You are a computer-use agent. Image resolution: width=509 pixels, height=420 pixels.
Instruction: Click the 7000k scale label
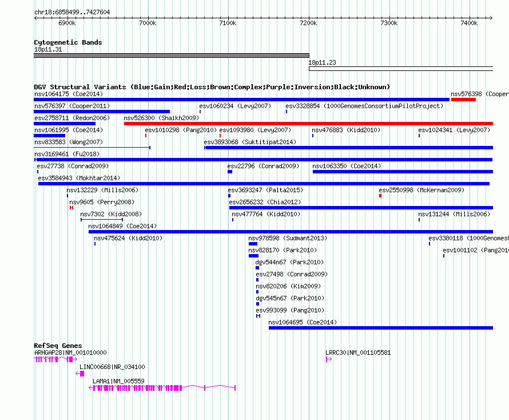[x=148, y=23]
